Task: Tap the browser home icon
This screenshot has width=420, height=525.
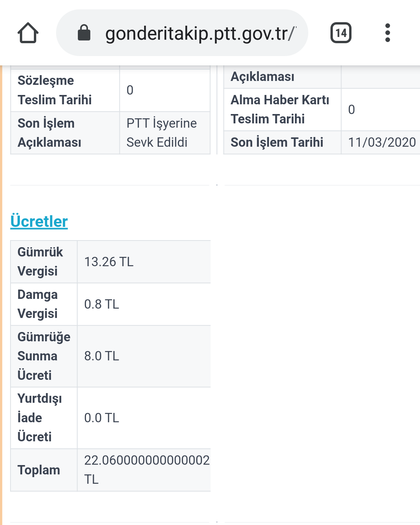Action: pos(28,33)
